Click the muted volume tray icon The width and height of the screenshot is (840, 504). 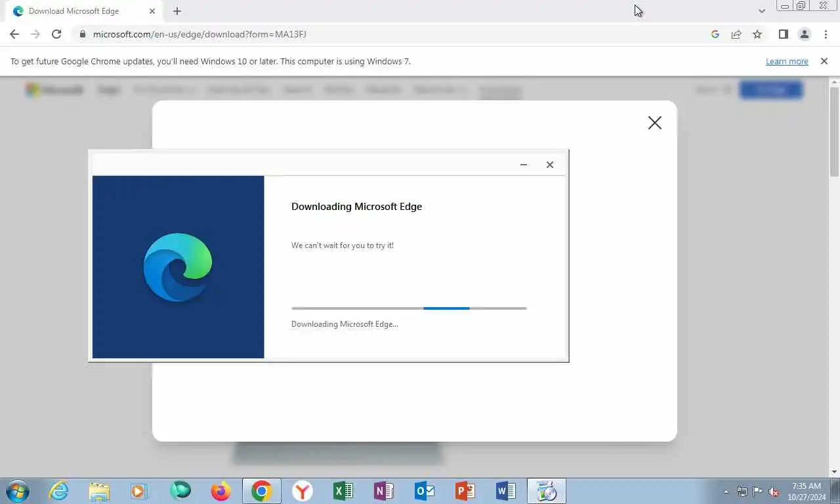pyautogui.click(x=773, y=491)
